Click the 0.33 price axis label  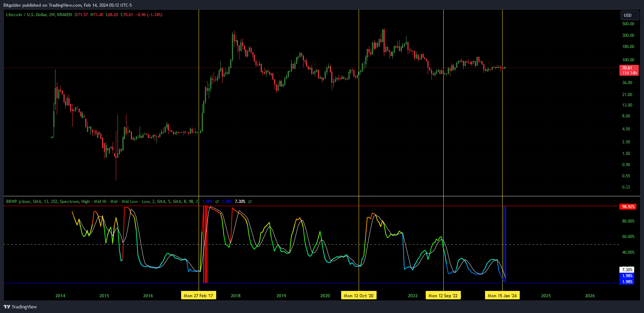(626, 187)
